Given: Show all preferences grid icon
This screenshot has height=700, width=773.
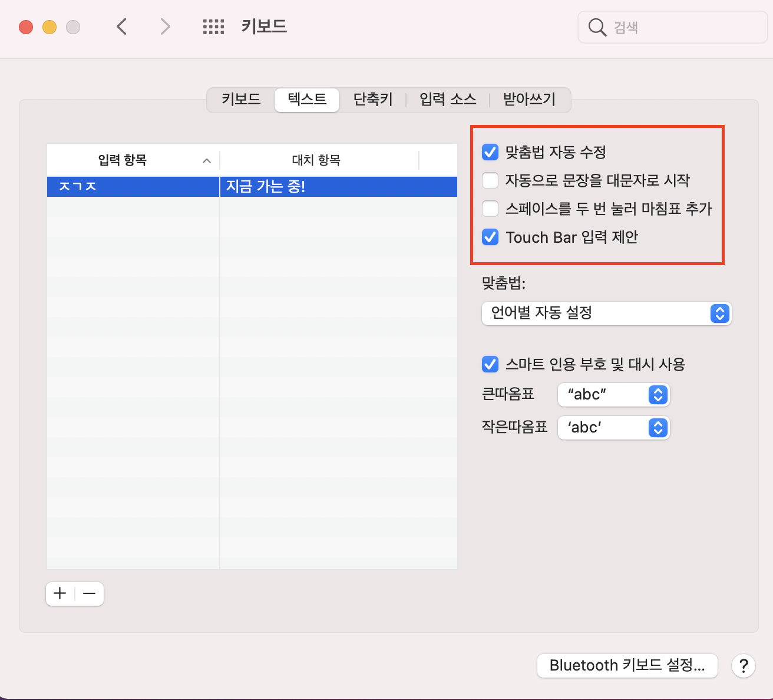Looking at the screenshot, I should click(x=213, y=27).
